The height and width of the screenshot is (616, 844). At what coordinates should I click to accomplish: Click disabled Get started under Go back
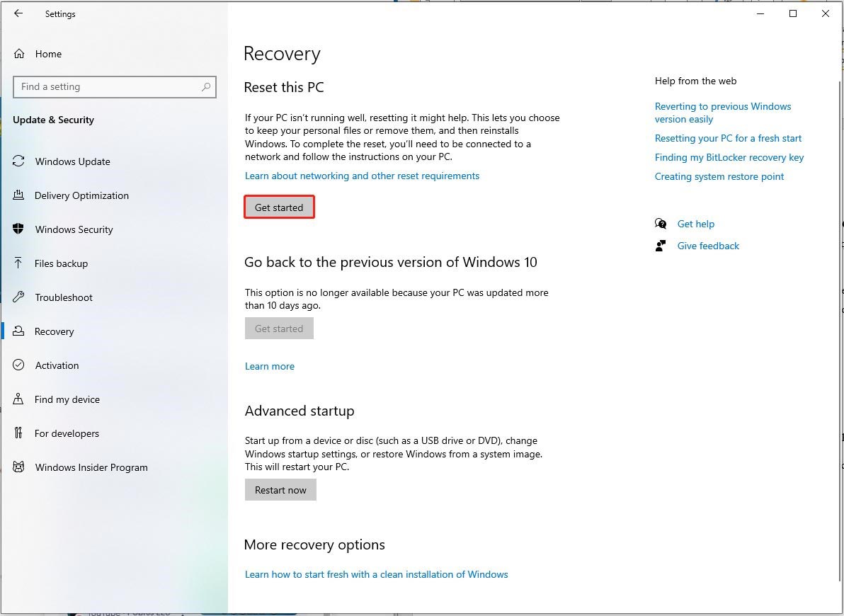coord(279,329)
